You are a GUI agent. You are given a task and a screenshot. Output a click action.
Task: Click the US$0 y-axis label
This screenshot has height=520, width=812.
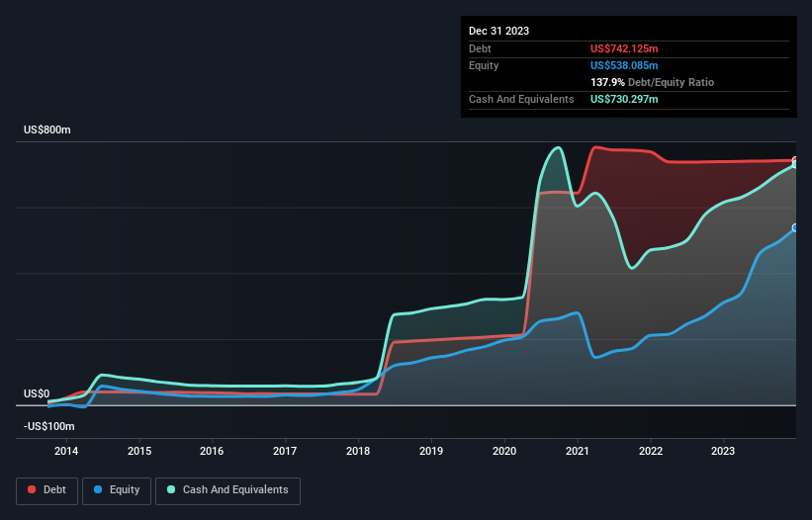(x=37, y=393)
